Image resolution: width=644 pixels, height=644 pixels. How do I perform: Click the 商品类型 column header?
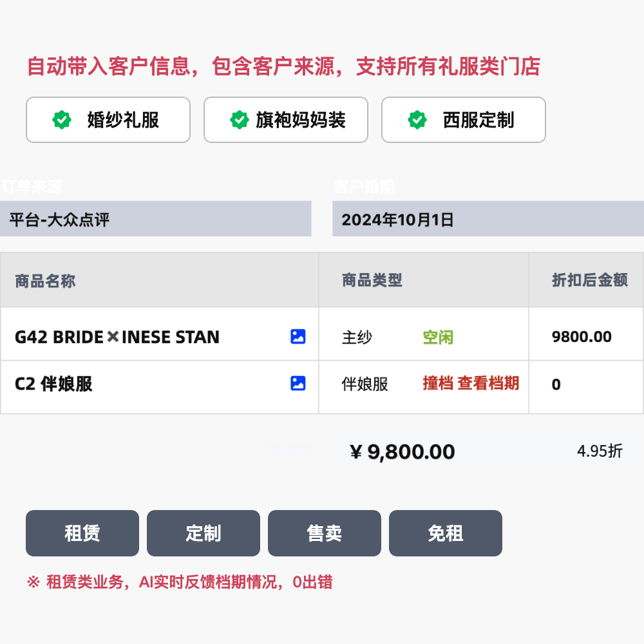(372, 280)
